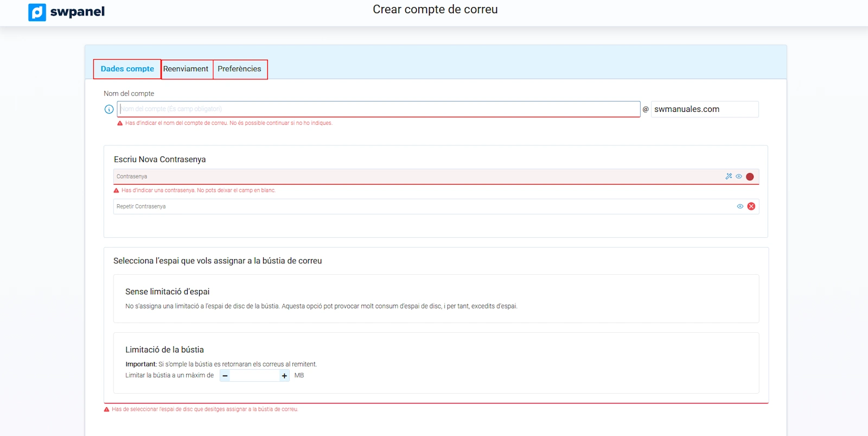Click the red X icon in Repetir Contrasenya
Screen dimensions: 868x436
(751, 206)
